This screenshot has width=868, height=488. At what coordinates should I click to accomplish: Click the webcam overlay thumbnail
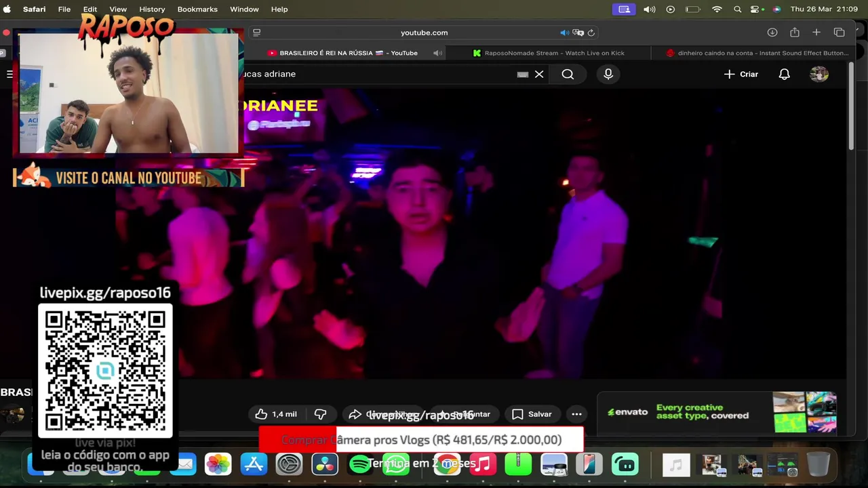point(129,93)
